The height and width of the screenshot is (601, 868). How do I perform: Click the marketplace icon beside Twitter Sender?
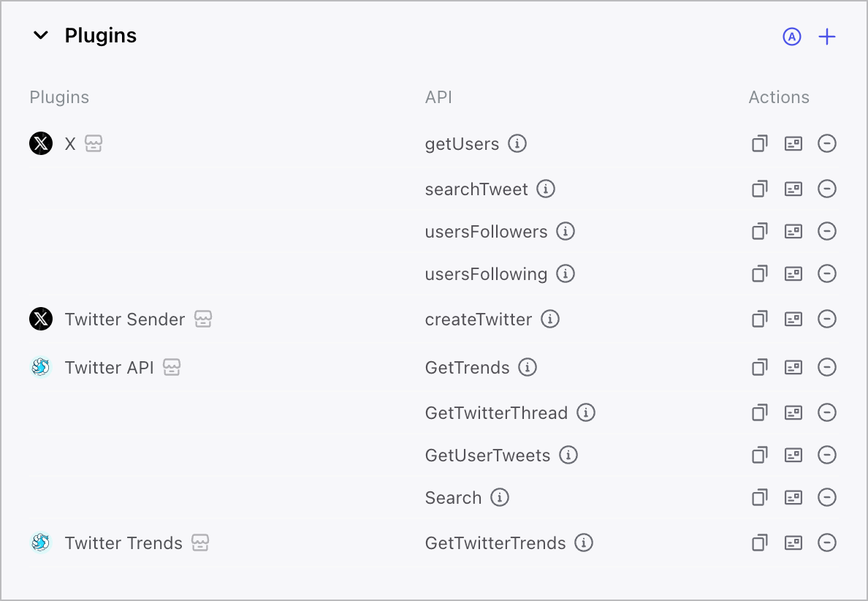[x=204, y=319]
